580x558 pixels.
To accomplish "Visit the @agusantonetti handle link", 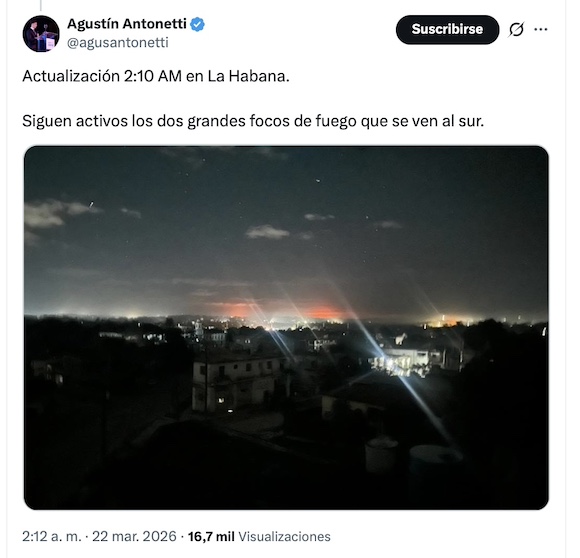I will click(118, 43).
